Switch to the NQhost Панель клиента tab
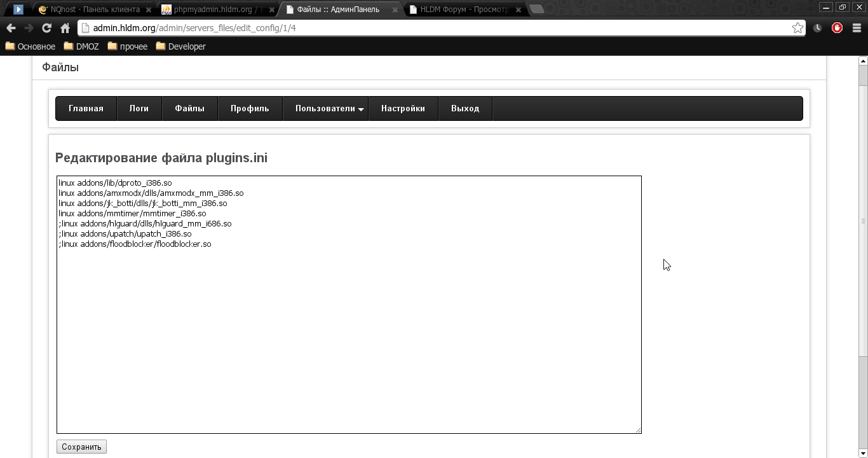Viewport: 868px width, 458px height. (x=94, y=10)
